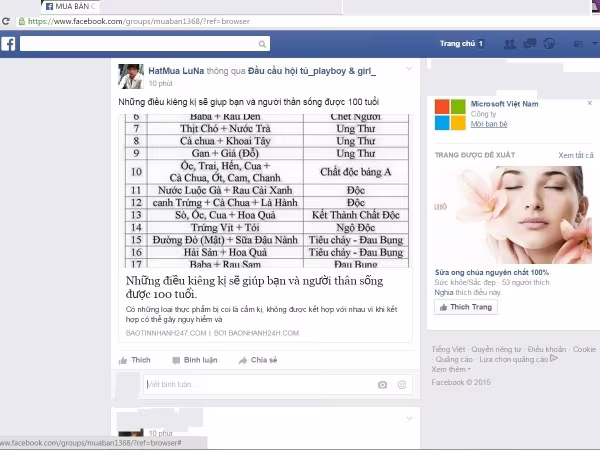Like the post with Thích

click(x=135, y=360)
